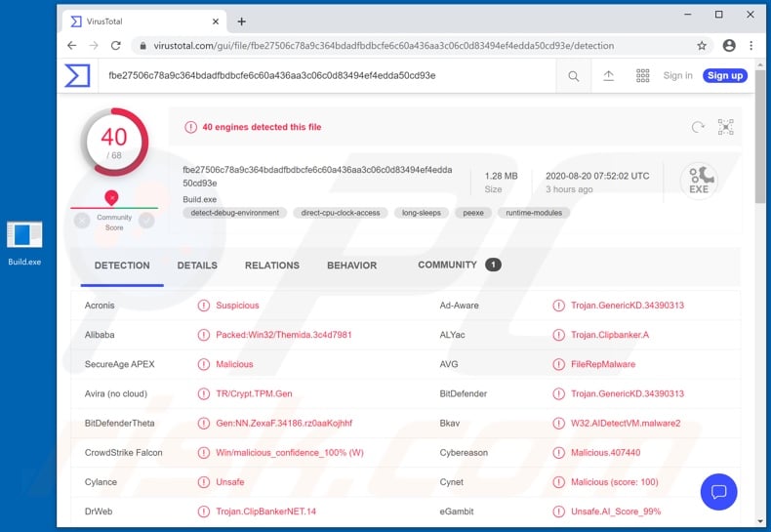Click the detect-debug-environment tag
Viewport: 771px width, 532px height.
coord(234,213)
